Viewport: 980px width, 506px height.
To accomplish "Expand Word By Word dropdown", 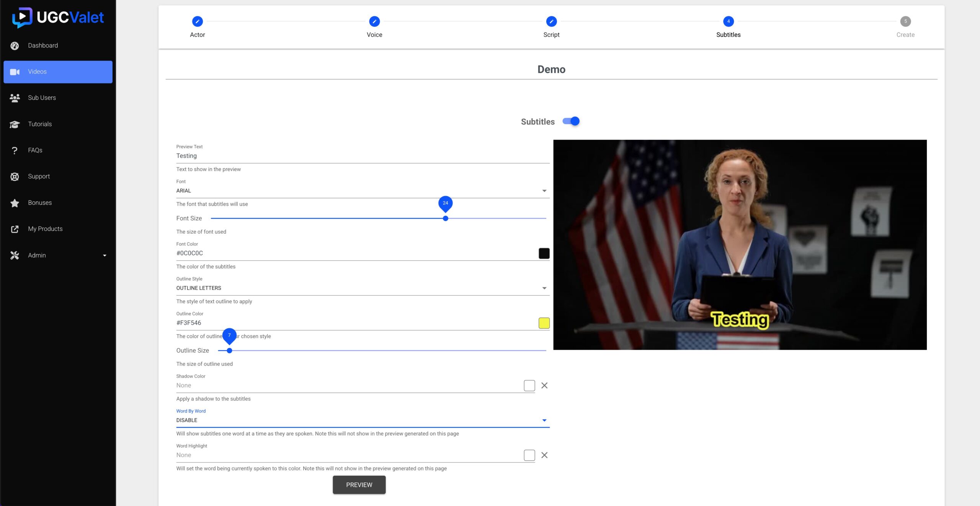I will [x=544, y=421].
